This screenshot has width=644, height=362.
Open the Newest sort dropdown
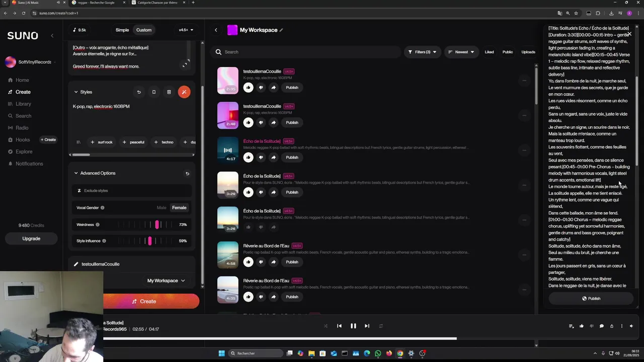(461, 52)
